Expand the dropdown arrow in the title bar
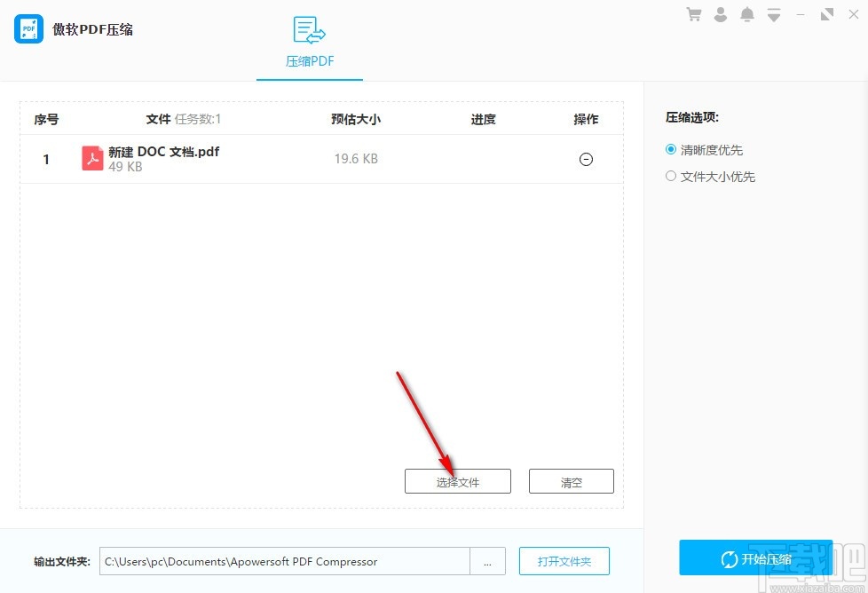The height and width of the screenshot is (593, 868). 773,14
